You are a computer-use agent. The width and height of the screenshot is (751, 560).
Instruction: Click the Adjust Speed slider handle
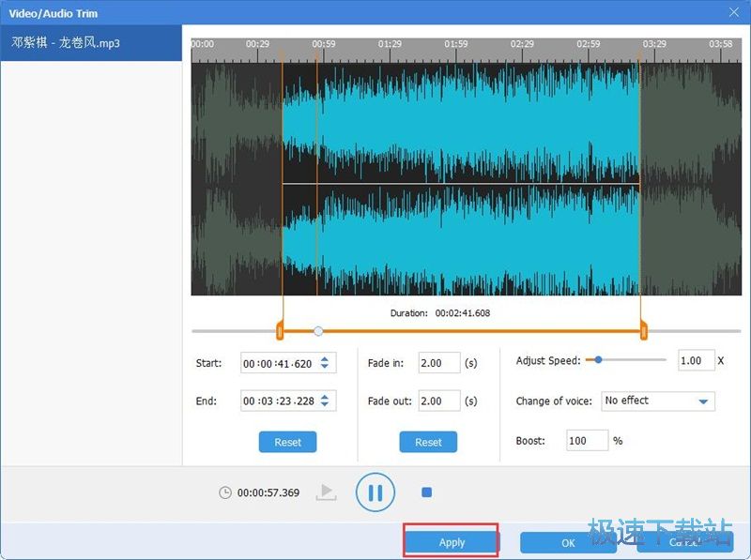pos(598,359)
